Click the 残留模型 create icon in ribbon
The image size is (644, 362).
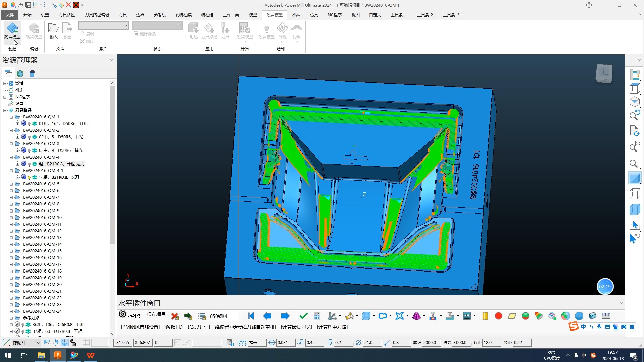pyautogui.click(x=12, y=31)
